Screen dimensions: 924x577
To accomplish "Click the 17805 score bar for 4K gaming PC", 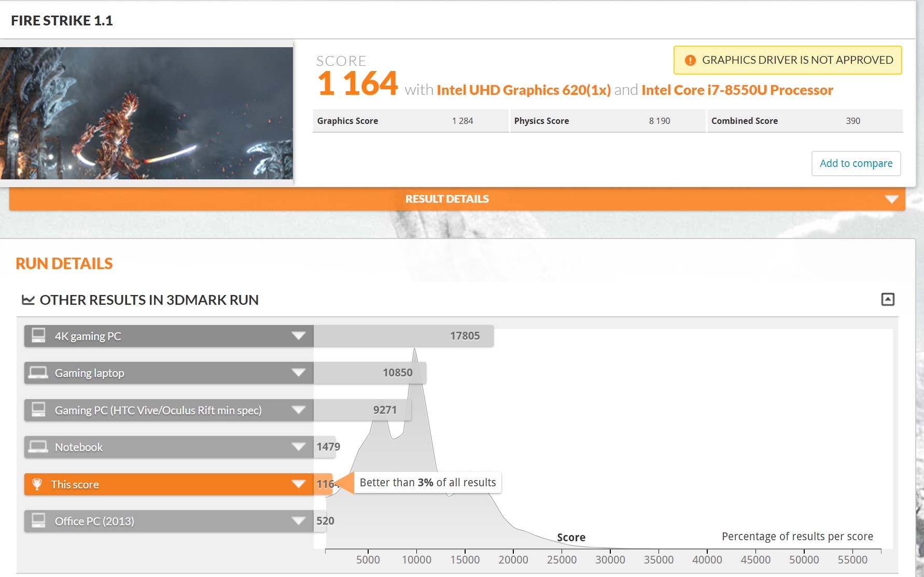I will click(403, 336).
